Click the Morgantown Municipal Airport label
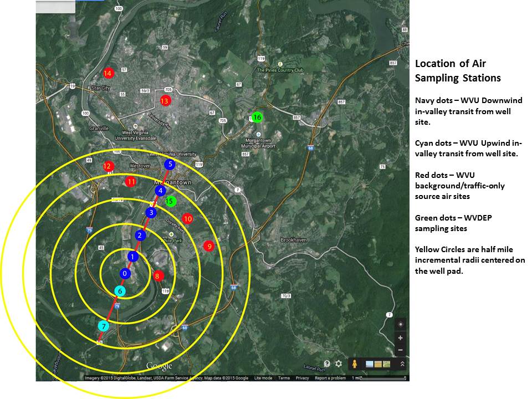 [258, 143]
